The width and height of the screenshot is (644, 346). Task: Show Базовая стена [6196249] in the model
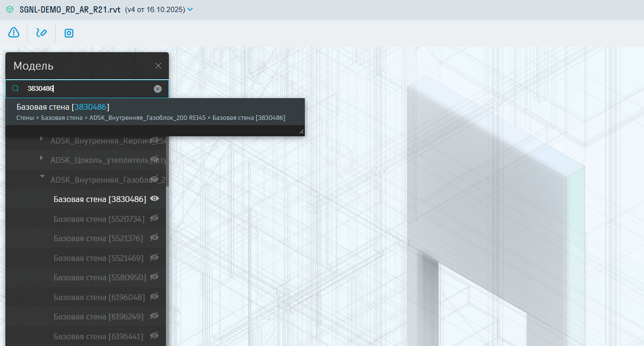pyautogui.click(x=154, y=316)
